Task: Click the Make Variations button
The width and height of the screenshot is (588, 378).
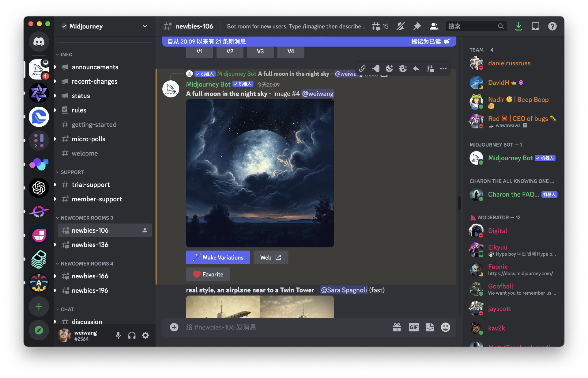Action: [218, 258]
